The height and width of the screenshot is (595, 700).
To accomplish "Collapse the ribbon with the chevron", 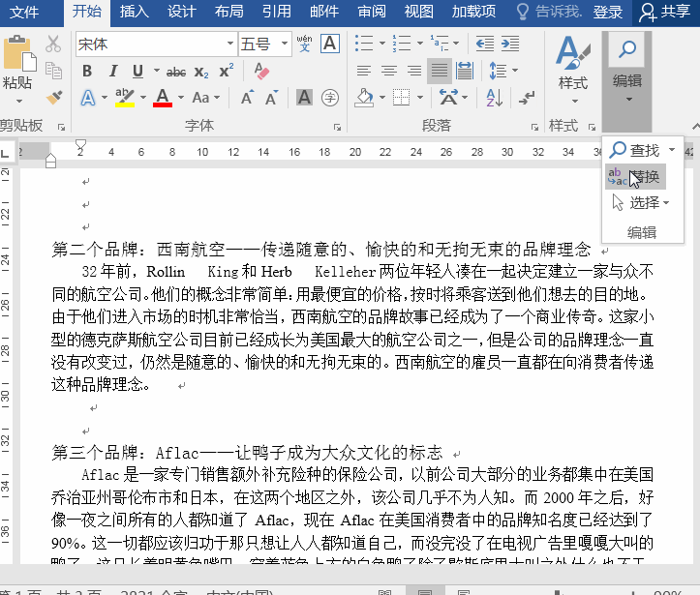I will pyautogui.click(x=695, y=127).
